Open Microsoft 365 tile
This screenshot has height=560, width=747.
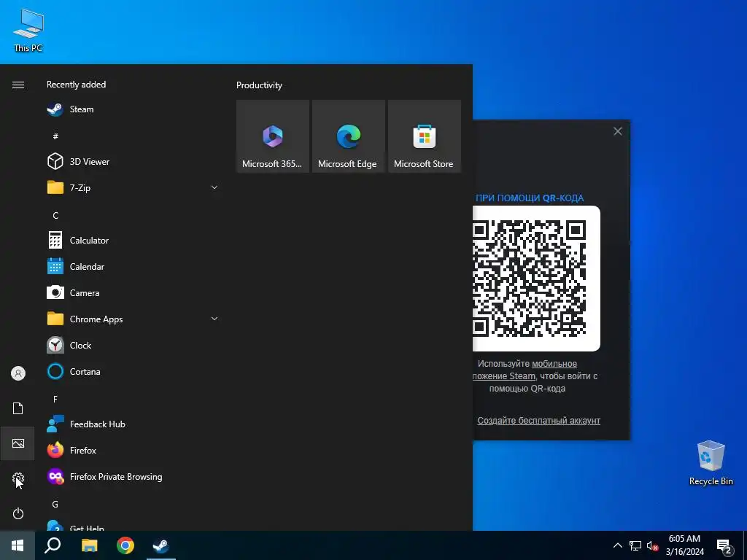tap(273, 136)
